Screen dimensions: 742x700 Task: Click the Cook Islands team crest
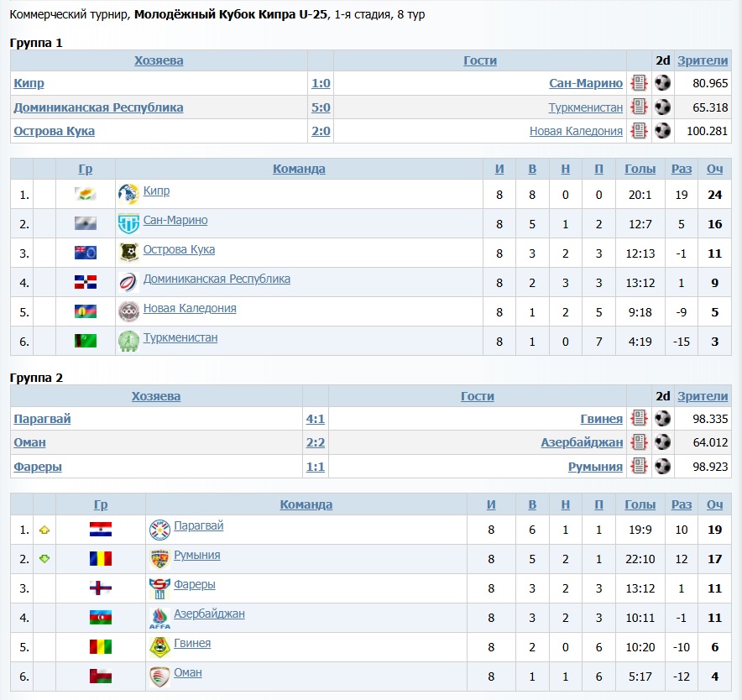[128, 253]
